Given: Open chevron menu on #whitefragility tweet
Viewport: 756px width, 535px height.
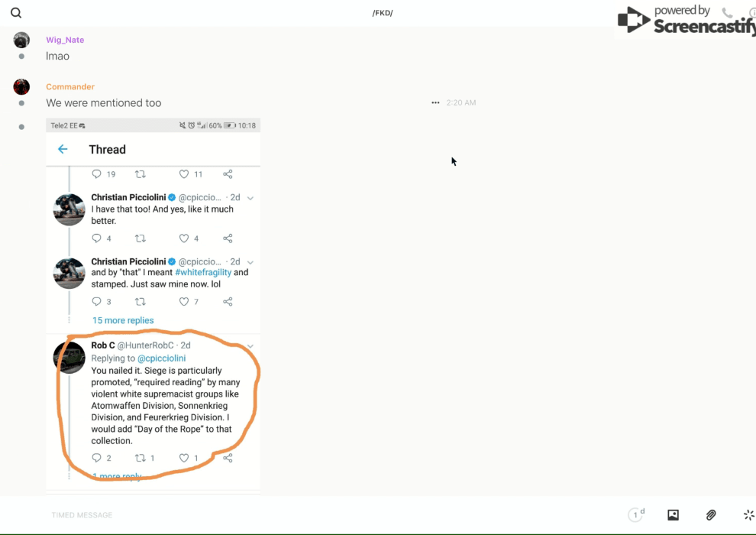Looking at the screenshot, I should 250,261.
